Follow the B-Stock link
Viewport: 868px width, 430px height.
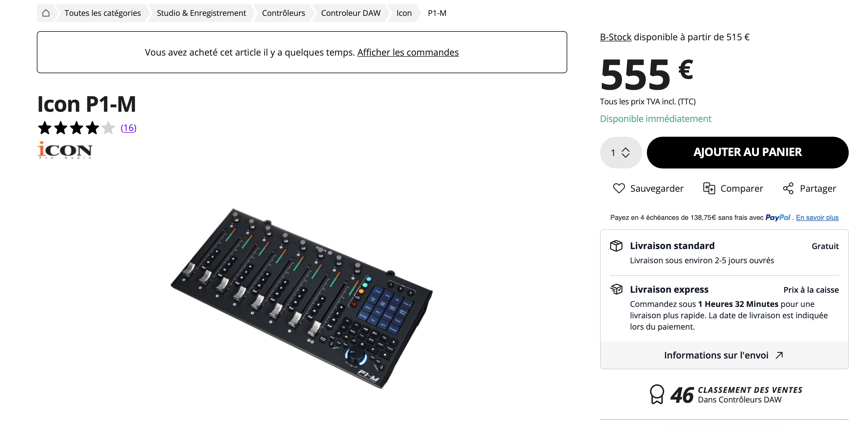click(615, 37)
